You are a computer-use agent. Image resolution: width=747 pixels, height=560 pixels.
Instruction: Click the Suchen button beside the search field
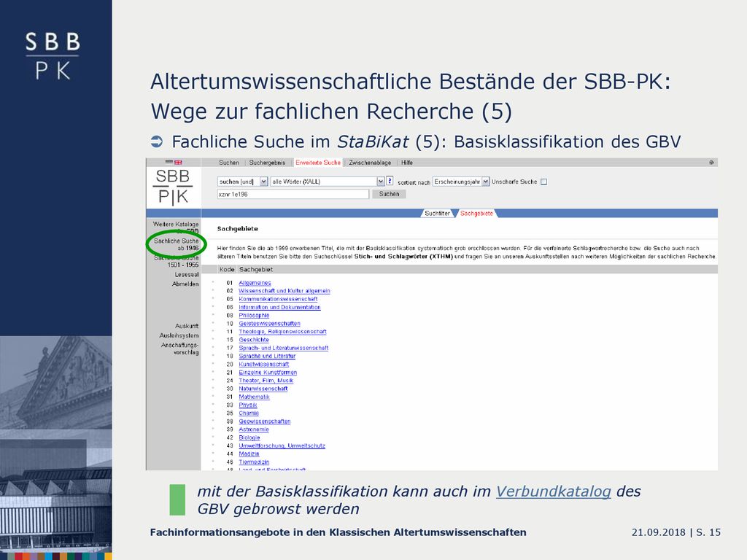pos(390,194)
